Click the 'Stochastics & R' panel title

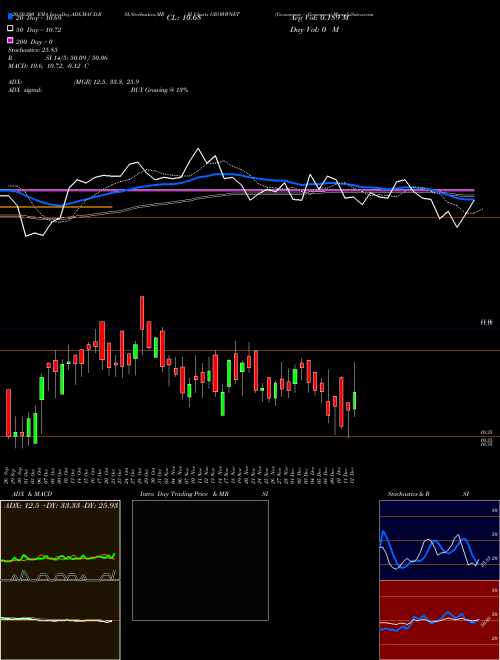tap(409, 494)
